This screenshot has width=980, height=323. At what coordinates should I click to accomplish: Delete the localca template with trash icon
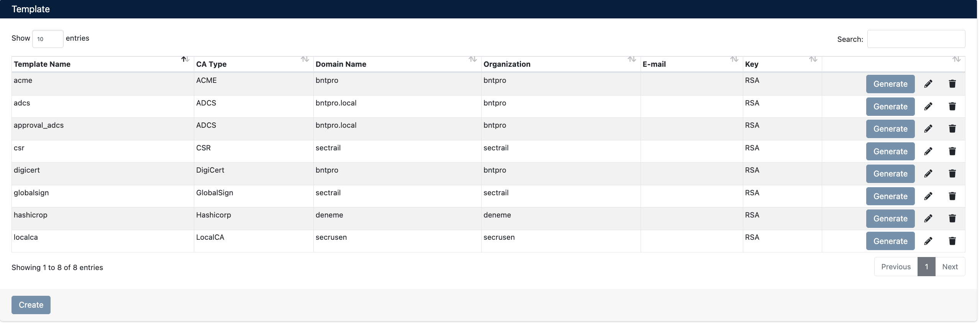(x=952, y=241)
